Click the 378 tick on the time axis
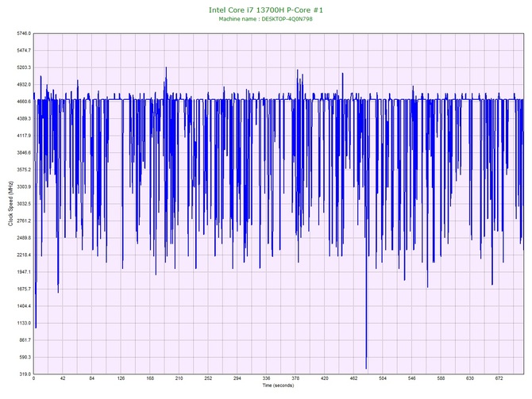This screenshot has height=399, width=532. pos(295,378)
